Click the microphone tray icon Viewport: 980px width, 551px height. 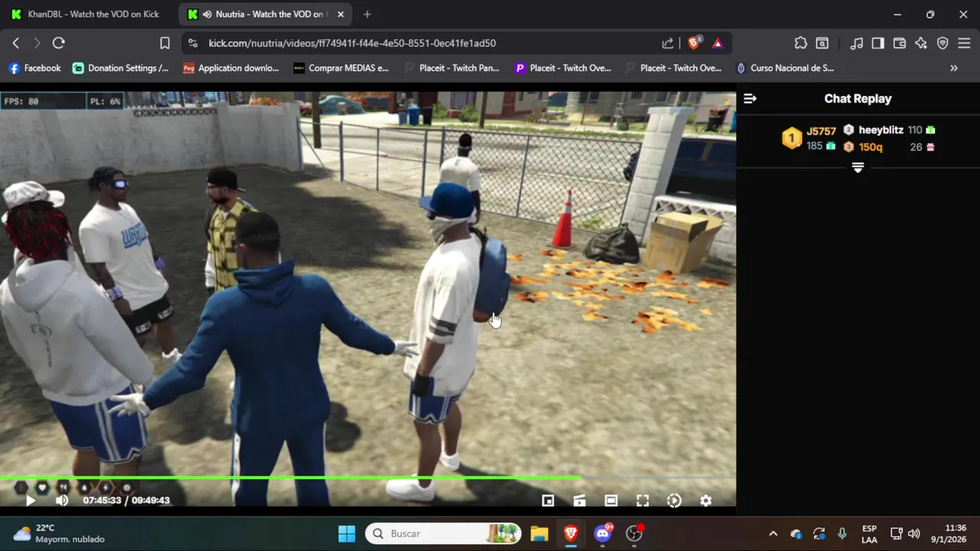click(x=842, y=533)
